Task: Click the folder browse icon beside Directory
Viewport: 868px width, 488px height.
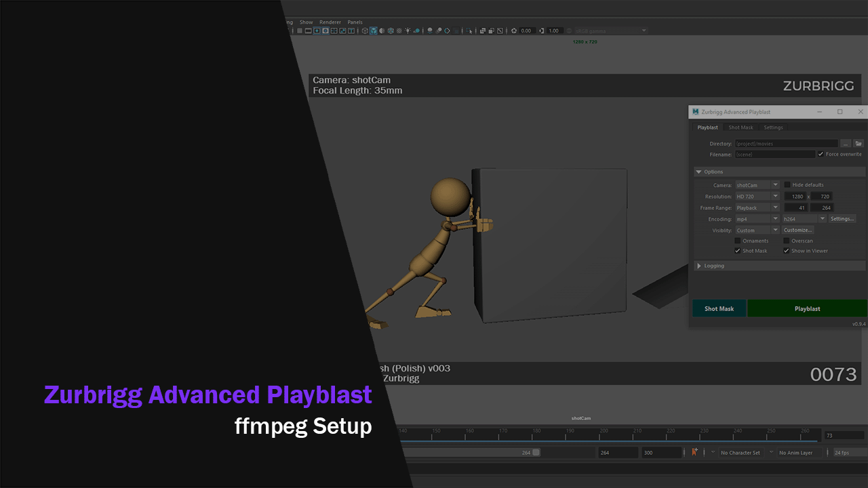Action: [x=858, y=144]
